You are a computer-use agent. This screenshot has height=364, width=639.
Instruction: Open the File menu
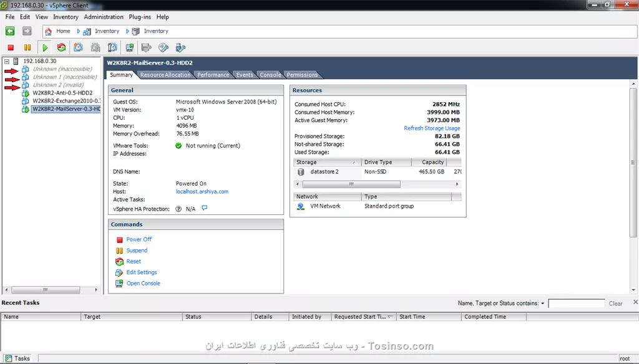point(10,17)
